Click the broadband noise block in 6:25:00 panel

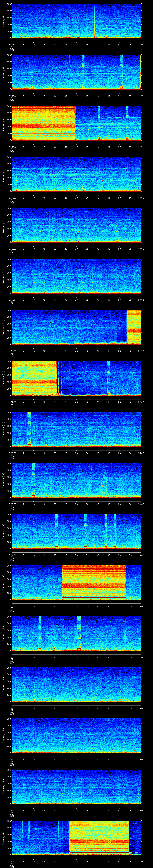[x=94, y=583]
